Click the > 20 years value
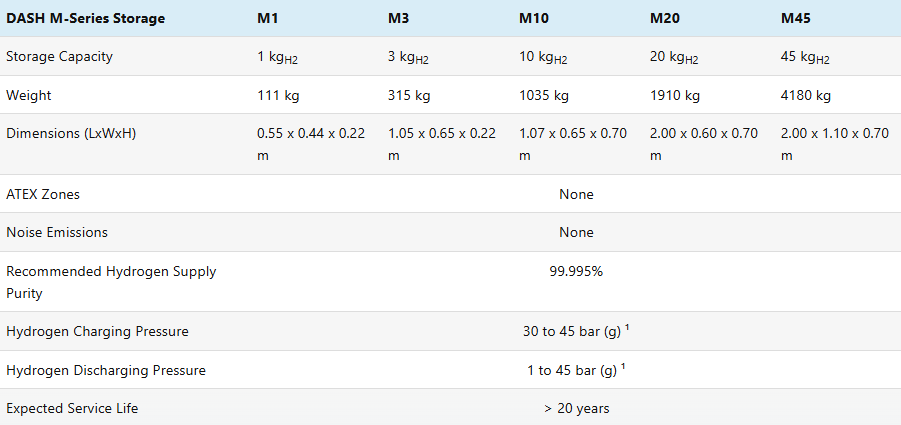This screenshot has height=425, width=901. [576, 409]
